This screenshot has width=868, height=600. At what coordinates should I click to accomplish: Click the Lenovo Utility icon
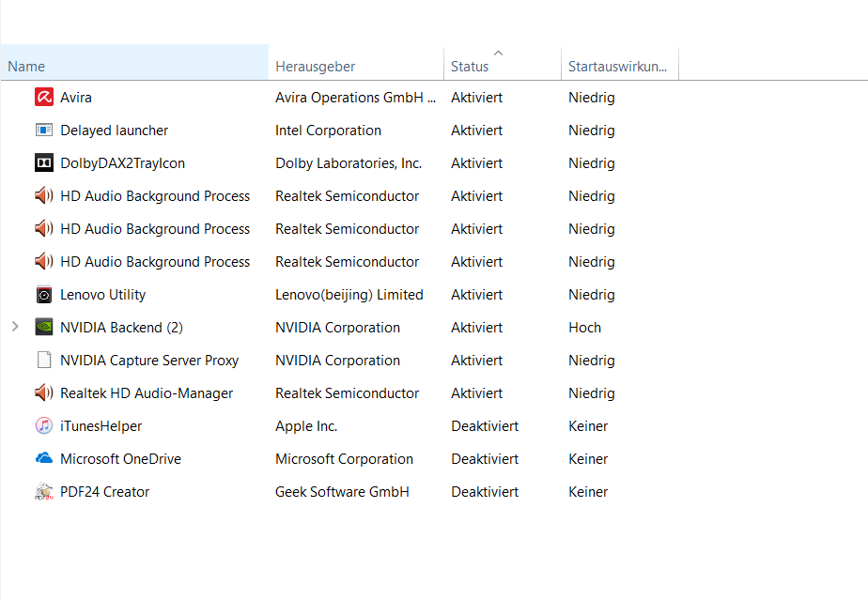click(44, 294)
